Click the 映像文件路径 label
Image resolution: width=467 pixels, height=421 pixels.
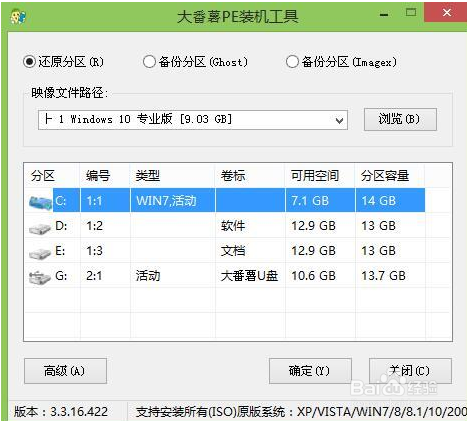click(x=69, y=93)
